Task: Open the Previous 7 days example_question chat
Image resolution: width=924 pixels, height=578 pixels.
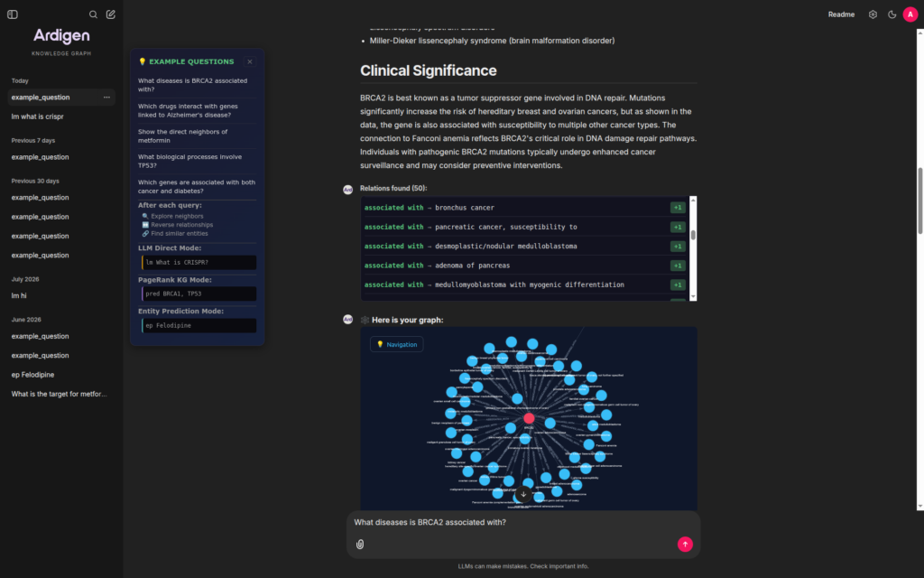Action: click(61, 157)
